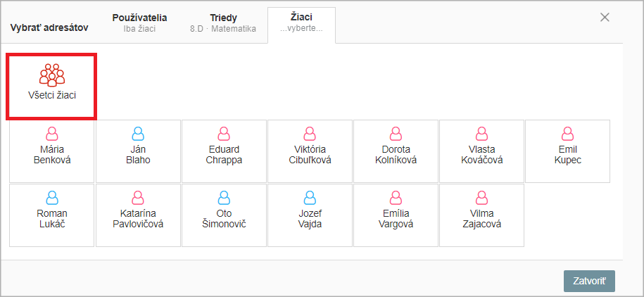
Task: Switch to the Používatelia tab
Action: click(x=139, y=23)
